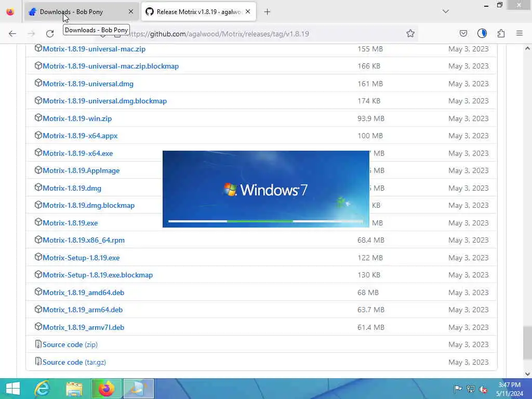The height and width of the screenshot is (399, 532).
Task: Open the Pocket save icon
Action: [463, 33]
